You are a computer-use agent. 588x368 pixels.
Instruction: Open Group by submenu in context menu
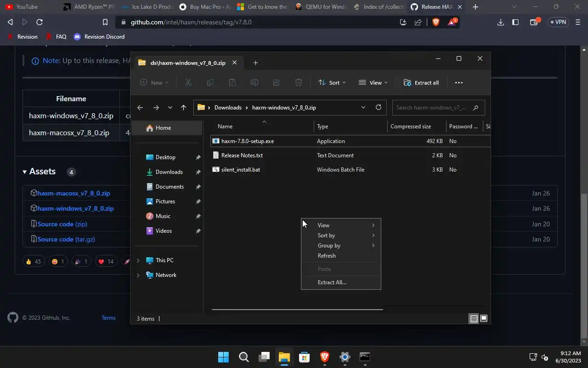pyautogui.click(x=341, y=246)
